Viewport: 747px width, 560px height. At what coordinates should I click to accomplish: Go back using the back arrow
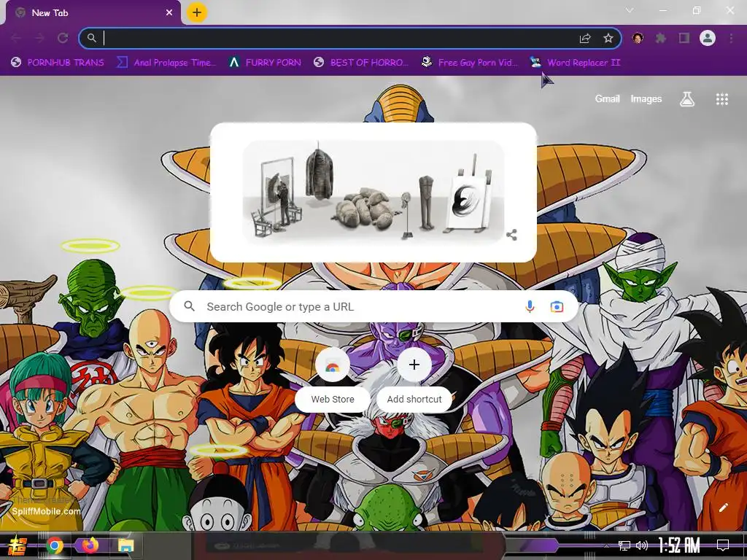(x=16, y=38)
